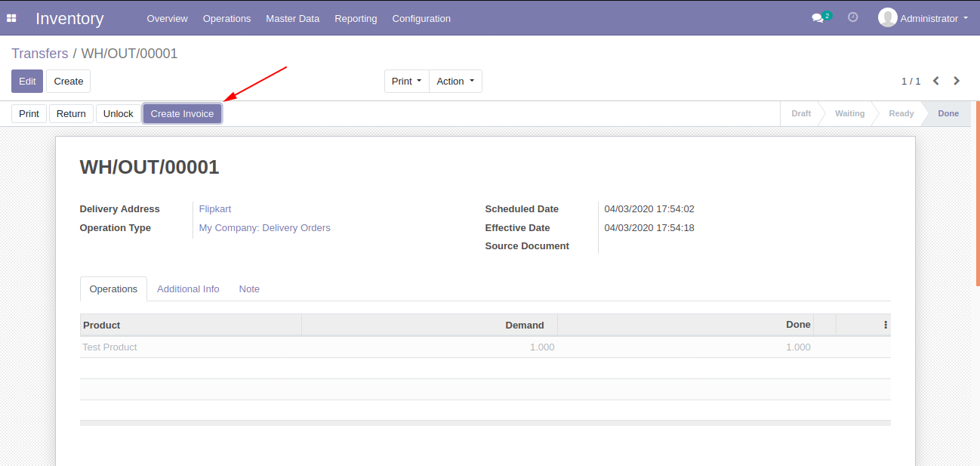The width and height of the screenshot is (980, 466).
Task: Open the Flipkart delivery address link
Action: 215,209
